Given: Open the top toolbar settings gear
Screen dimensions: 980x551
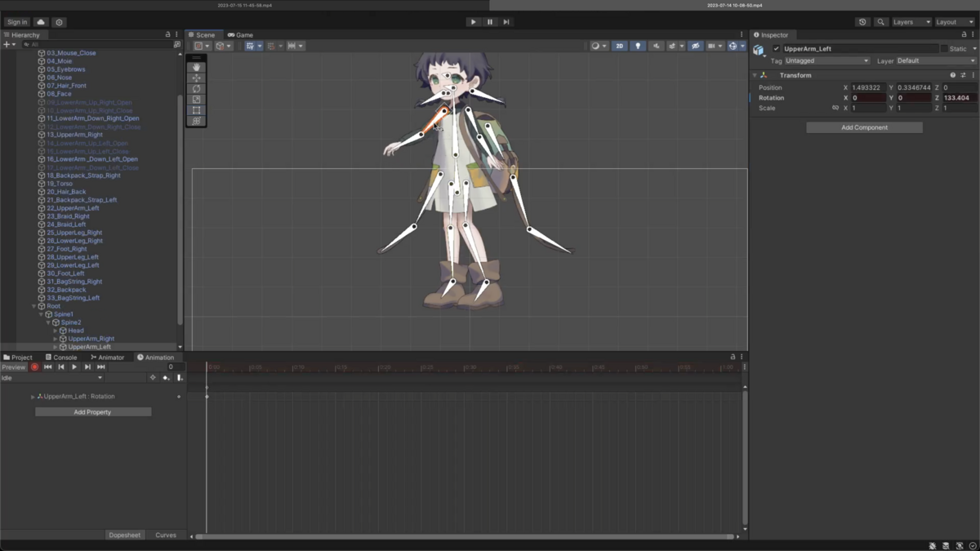Looking at the screenshot, I should pyautogui.click(x=59, y=22).
